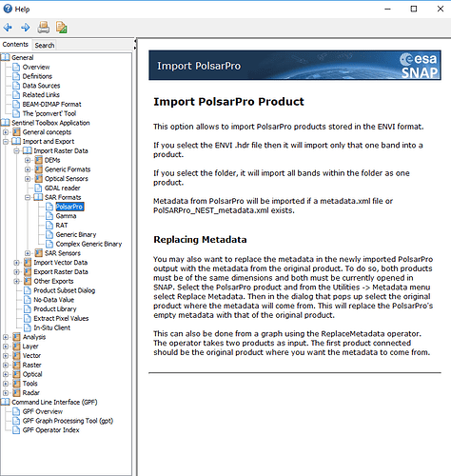Click the RAT document icon
Screen dimensions: 451x476
[x=49, y=226]
